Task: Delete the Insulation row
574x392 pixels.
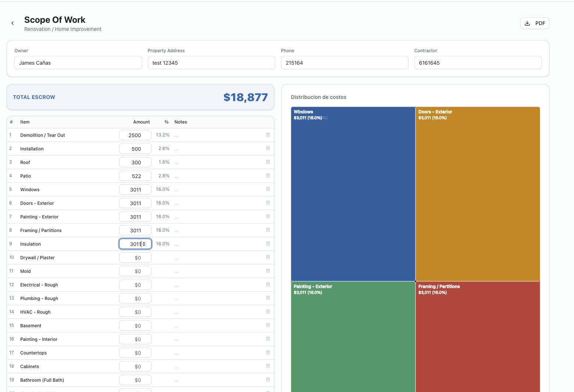Action: pos(268,244)
